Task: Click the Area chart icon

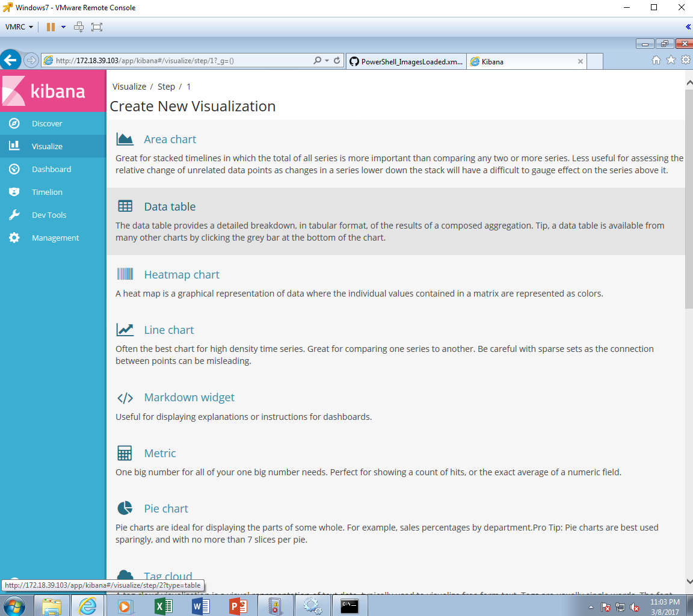Action: 125,139
